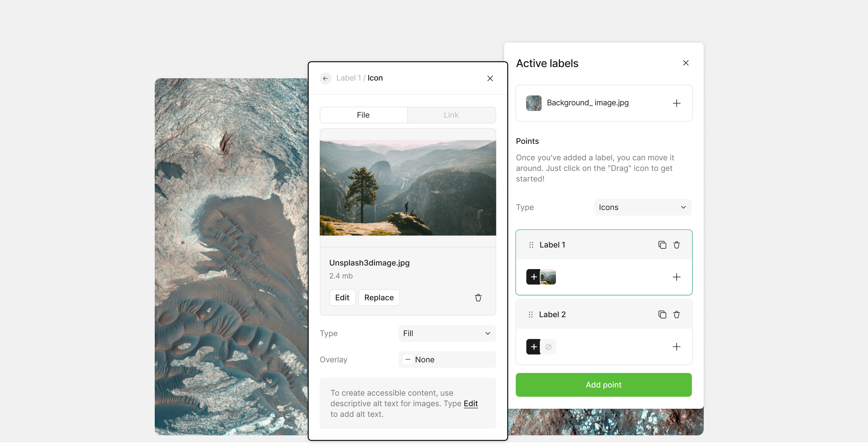Select the Label 2 row title
Image resolution: width=868 pixels, height=448 pixels.
(x=552, y=314)
